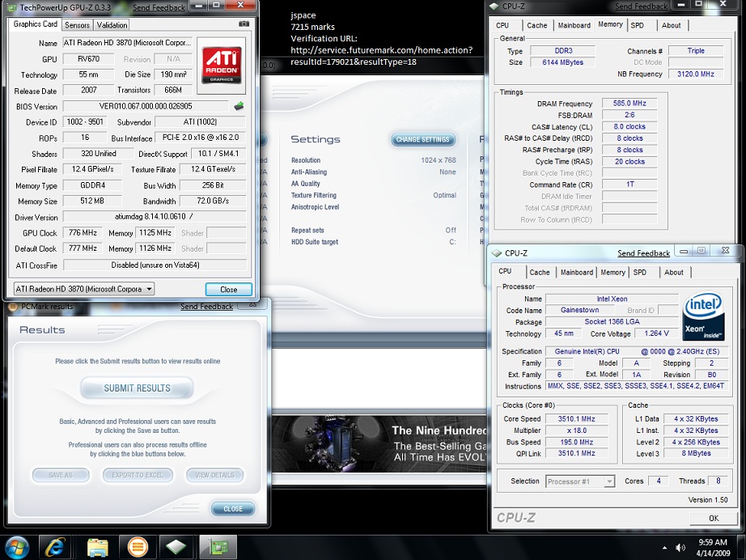Open the CPU-Z Processor #1 selection dropdown
Screen dimensions: 746x560
point(609,482)
